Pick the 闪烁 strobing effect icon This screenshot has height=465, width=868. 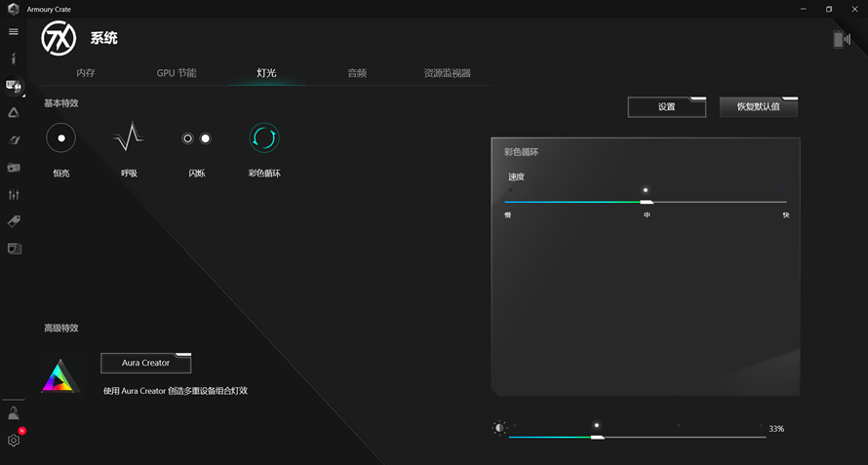pos(196,138)
